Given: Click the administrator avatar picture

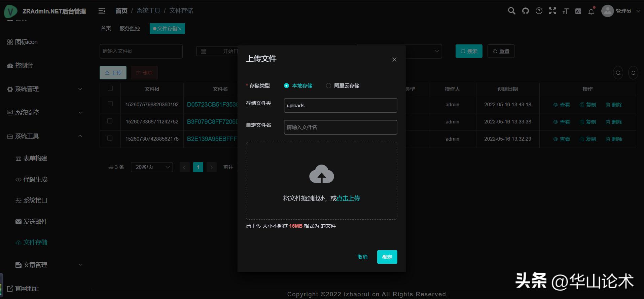Looking at the screenshot, I should tap(607, 11).
